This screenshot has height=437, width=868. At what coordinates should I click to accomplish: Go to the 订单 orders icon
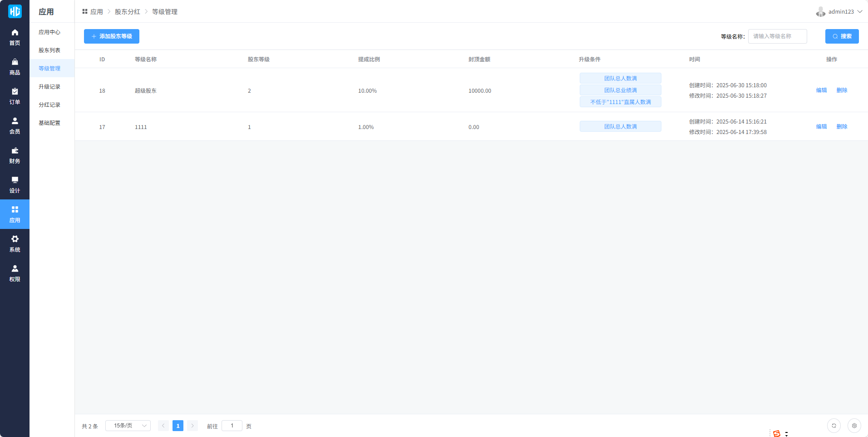tap(15, 92)
